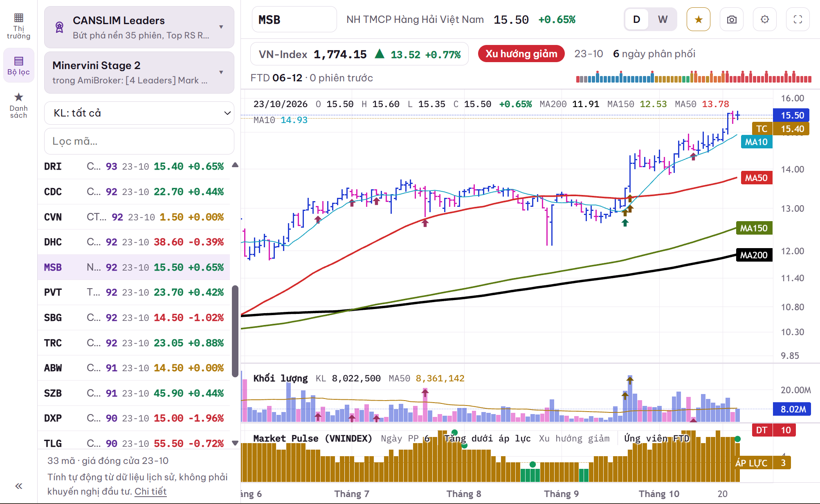Screen dimensions: 820x504
Task: Select the MA50 chart label
Action: [x=756, y=178]
